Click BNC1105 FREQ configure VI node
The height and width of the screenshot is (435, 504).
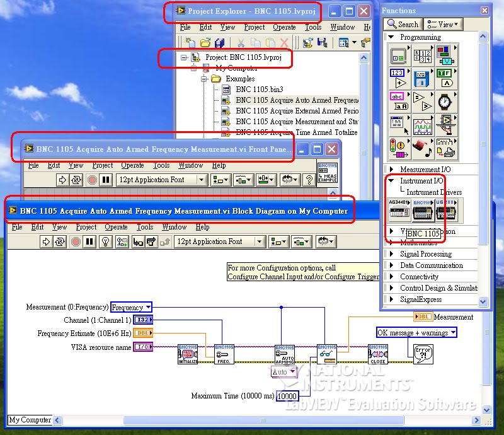[224, 354]
